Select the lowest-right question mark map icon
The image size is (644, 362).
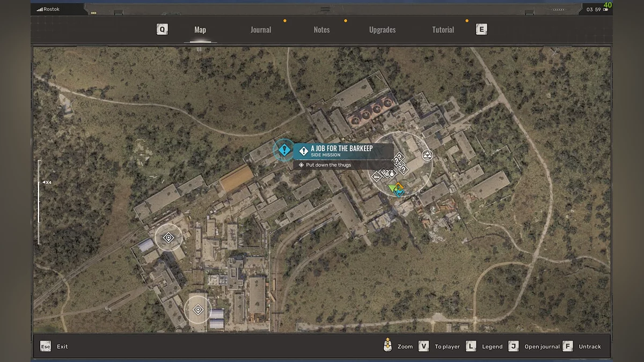coord(404,169)
